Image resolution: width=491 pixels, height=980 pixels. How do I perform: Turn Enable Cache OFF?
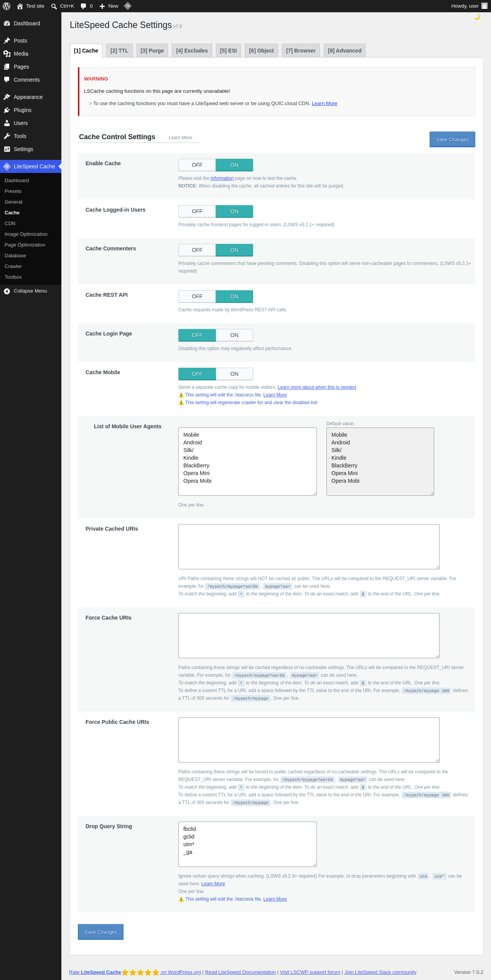coord(197,165)
